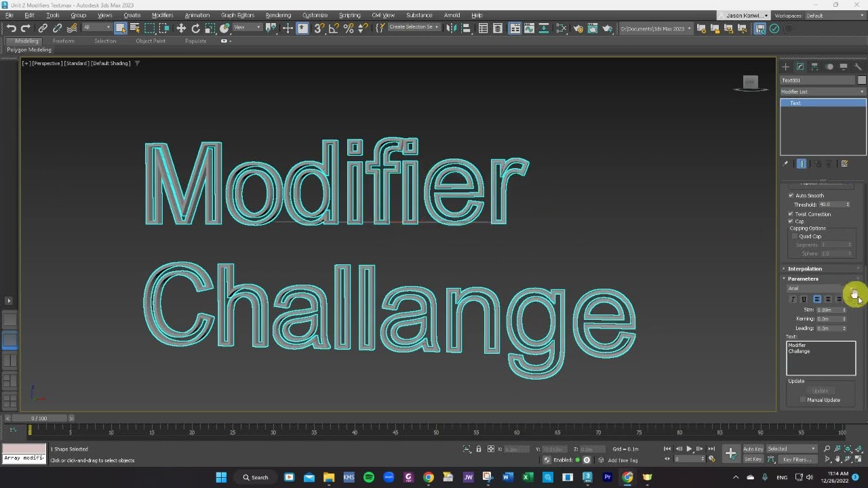868x488 pixels.
Task: Open the Customize menu
Action: (x=315, y=15)
